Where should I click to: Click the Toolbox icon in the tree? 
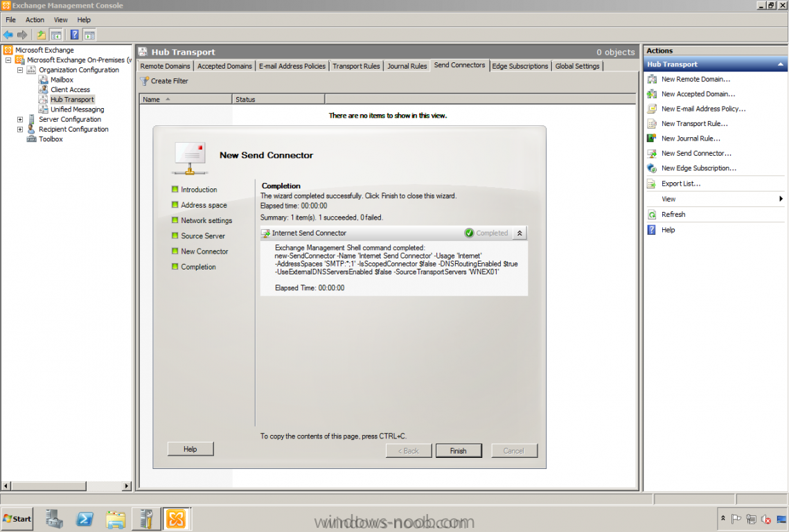point(31,139)
